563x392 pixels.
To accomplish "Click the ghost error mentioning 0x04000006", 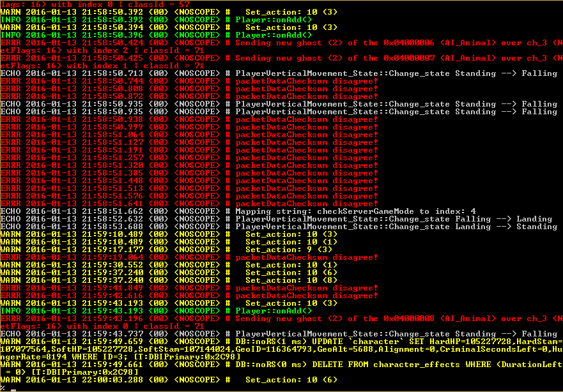I will (x=281, y=43).
